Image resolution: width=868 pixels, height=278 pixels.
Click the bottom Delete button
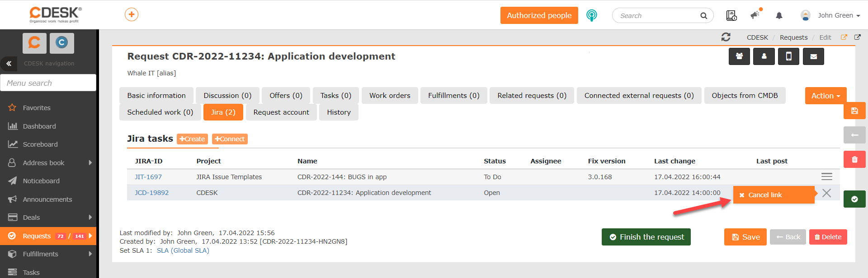[x=828, y=237]
